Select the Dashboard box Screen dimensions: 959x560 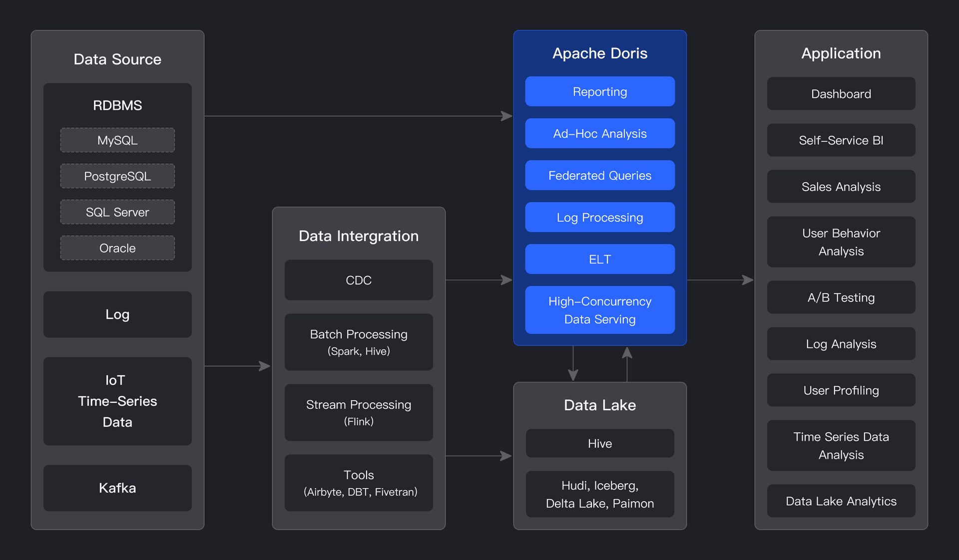pos(841,94)
